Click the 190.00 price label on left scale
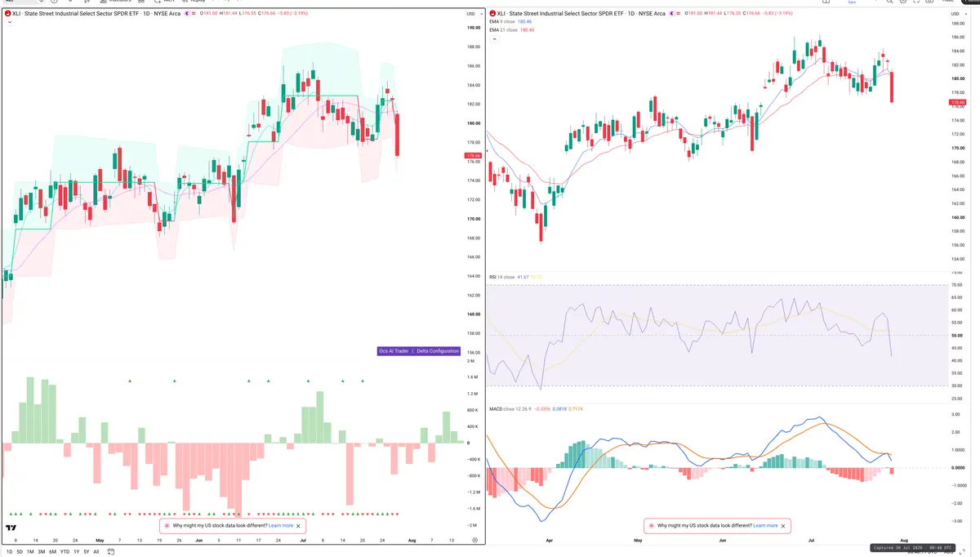This screenshot has height=557, width=980. [x=473, y=28]
